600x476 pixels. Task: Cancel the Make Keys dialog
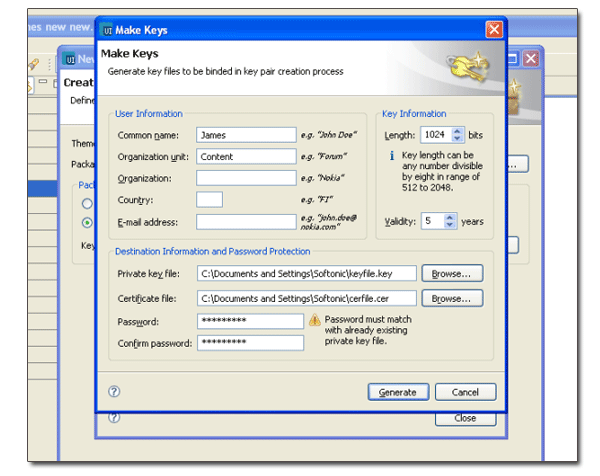coord(465,392)
